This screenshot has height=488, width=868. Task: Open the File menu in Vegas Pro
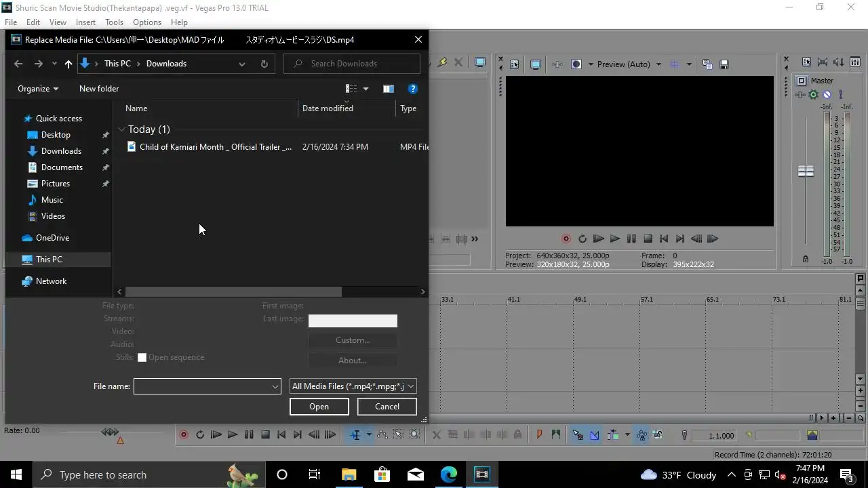[11, 22]
